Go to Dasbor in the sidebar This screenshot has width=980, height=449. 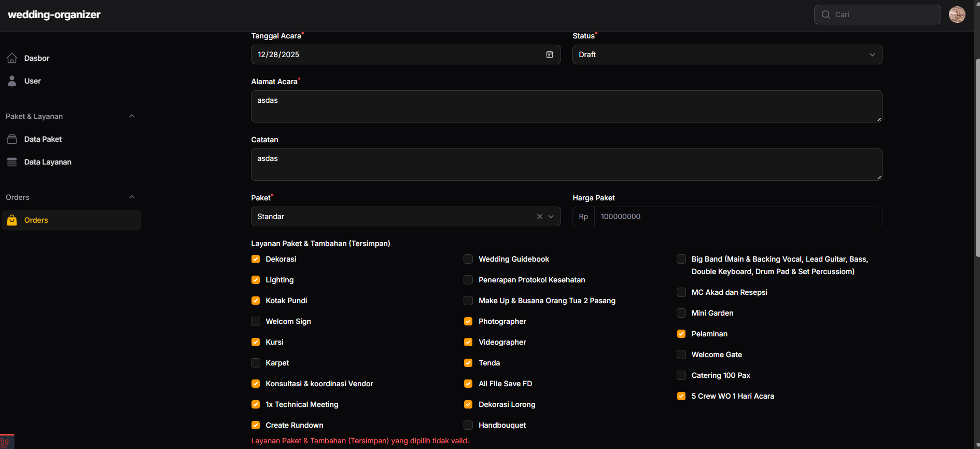71,58
